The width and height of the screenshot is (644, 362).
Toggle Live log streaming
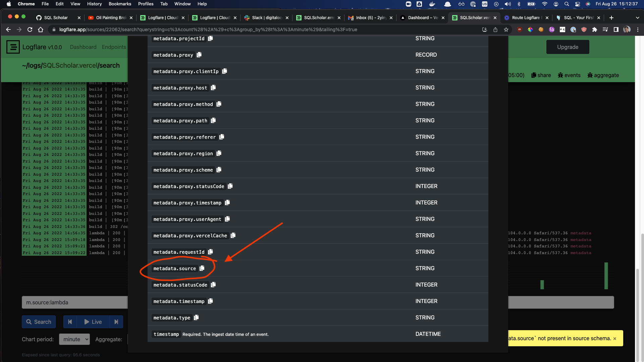(x=93, y=322)
